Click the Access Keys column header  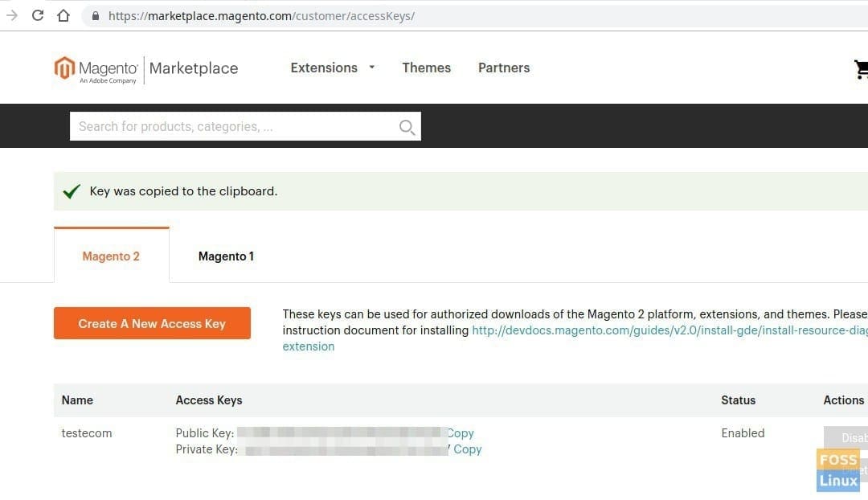[209, 400]
